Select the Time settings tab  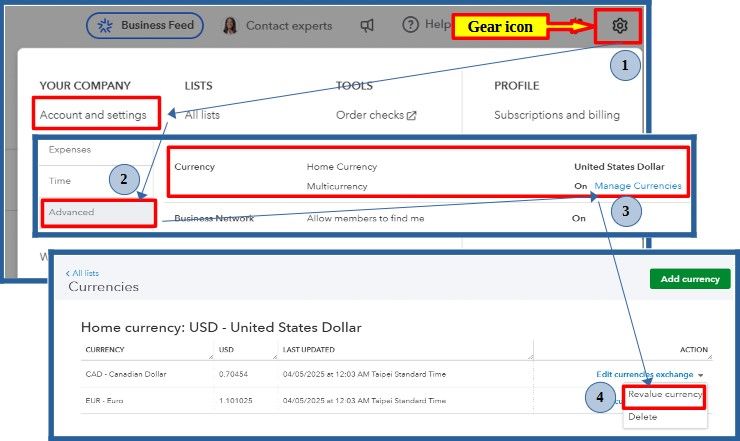pos(59,181)
